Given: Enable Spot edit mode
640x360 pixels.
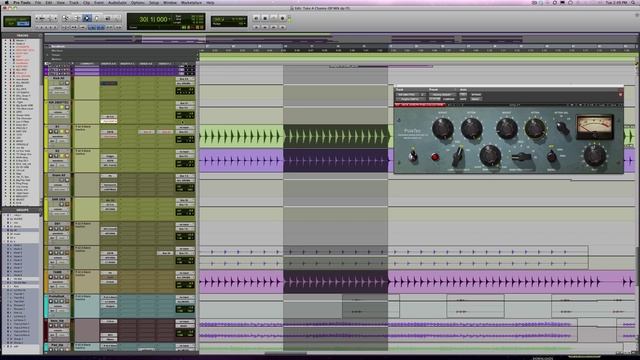Looking at the screenshot, I should pos(24,19).
